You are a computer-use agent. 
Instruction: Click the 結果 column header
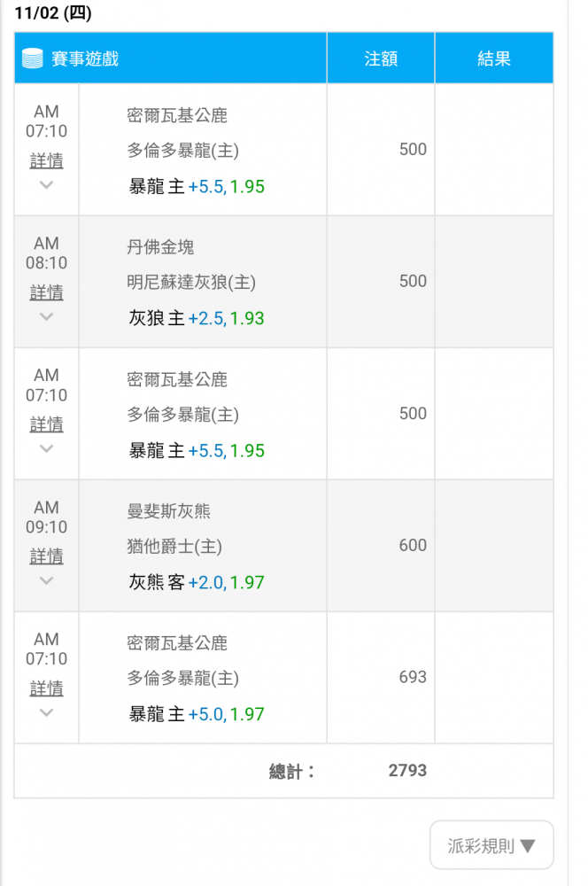pyautogui.click(x=494, y=58)
